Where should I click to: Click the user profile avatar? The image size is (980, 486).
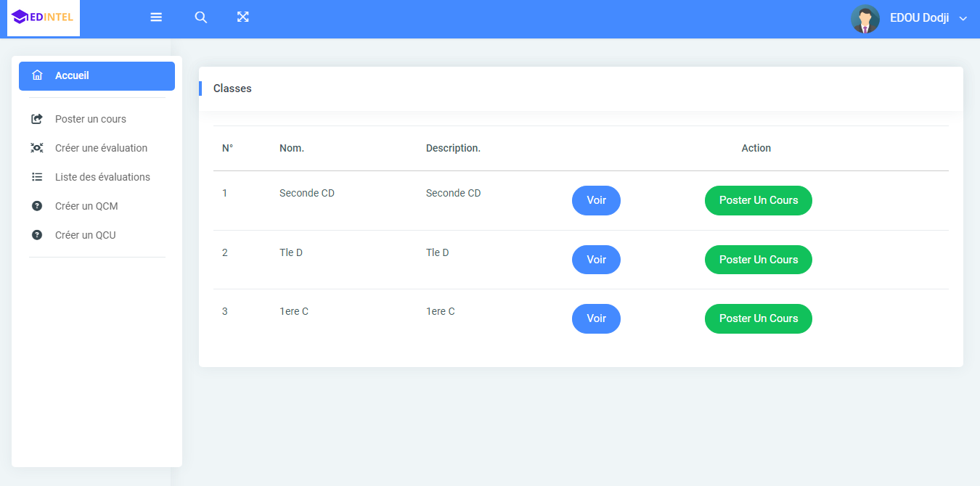coord(865,19)
